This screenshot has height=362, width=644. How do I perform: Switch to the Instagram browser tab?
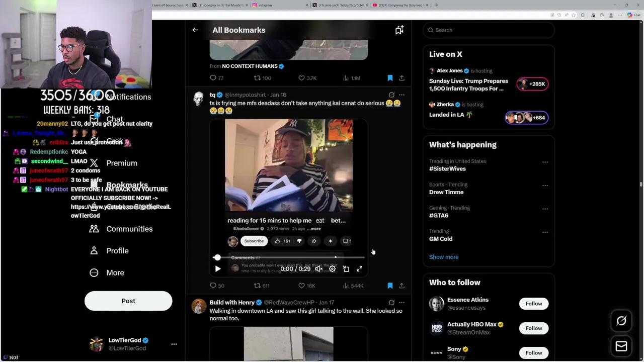point(279,5)
